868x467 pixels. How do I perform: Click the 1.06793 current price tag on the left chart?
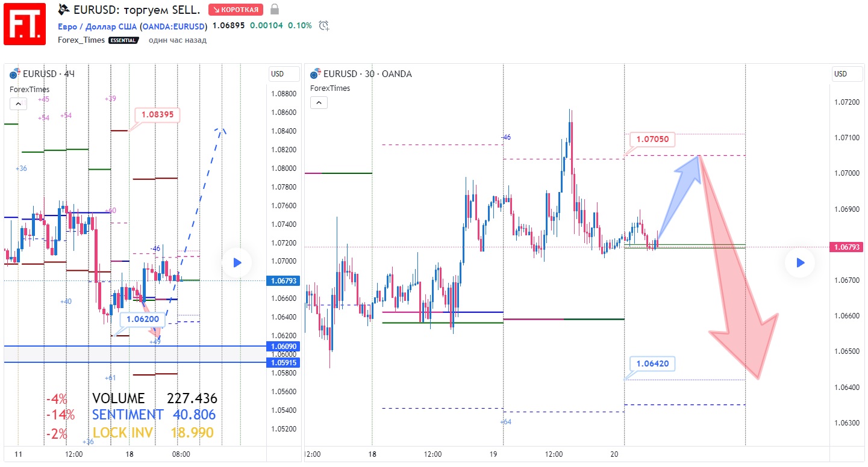283,280
